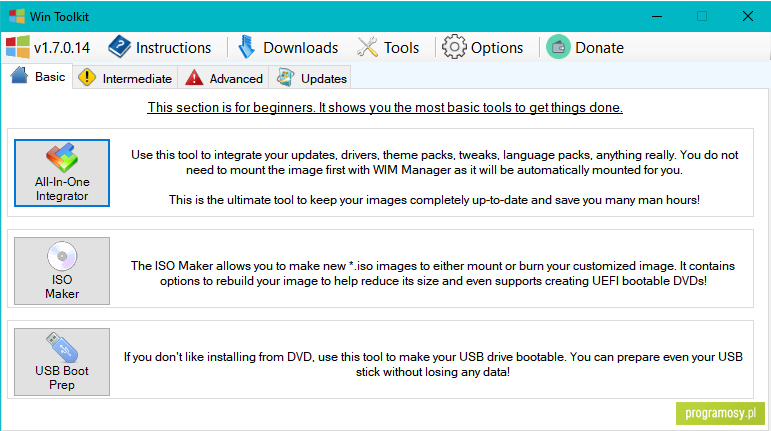
Task: Launch the ISO Maker button
Action: (62, 271)
